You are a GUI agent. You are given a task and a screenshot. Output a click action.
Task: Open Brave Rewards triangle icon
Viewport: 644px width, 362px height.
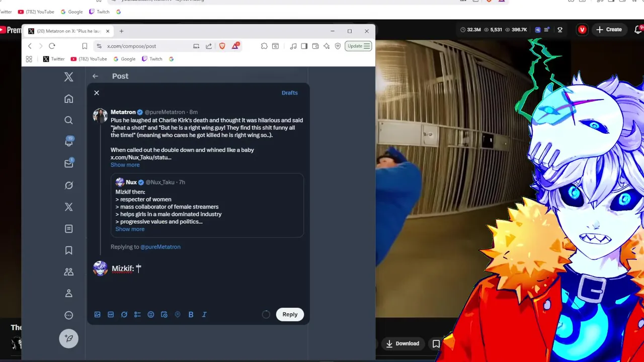click(x=235, y=46)
